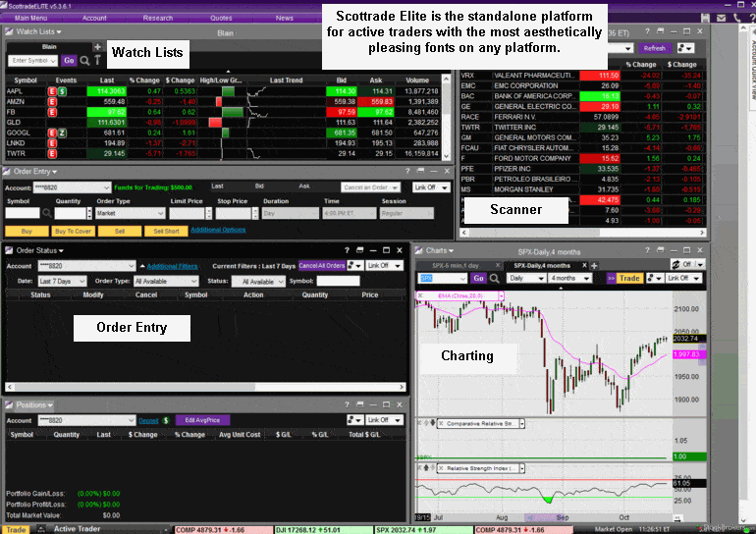Click the yellow Buy button

(x=27, y=232)
